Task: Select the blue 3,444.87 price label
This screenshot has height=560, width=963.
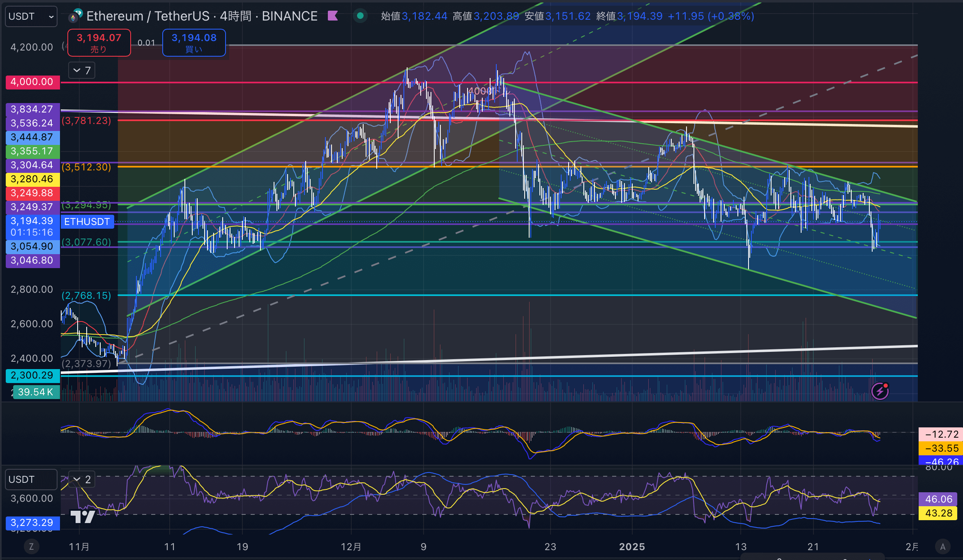Action: 32,137
